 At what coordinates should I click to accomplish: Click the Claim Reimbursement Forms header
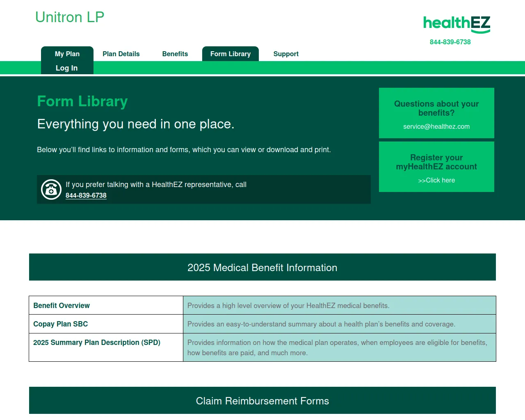(262, 400)
